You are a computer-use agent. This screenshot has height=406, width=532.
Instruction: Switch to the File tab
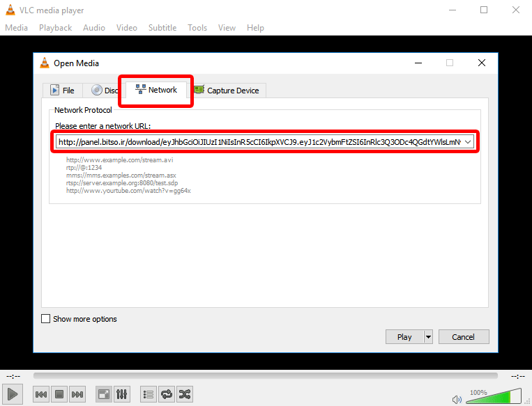[x=62, y=91]
